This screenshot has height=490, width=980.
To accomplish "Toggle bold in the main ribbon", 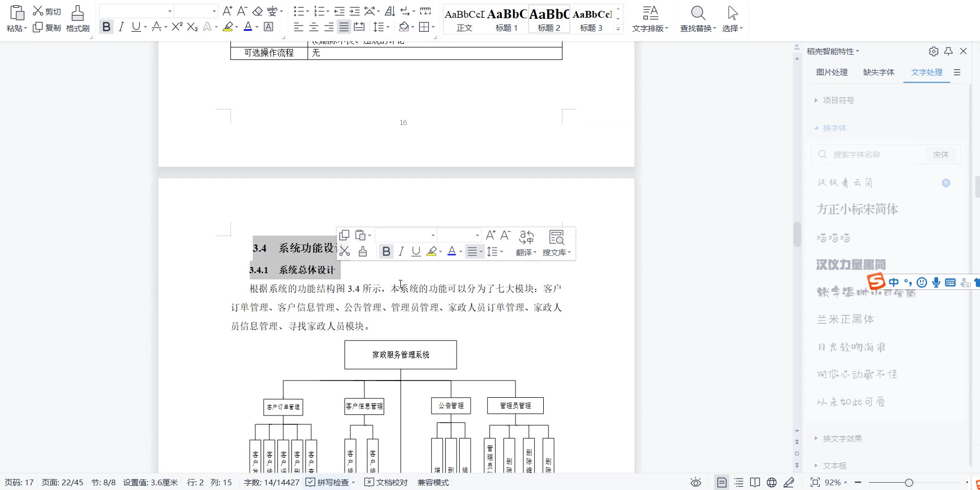I will tap(106, 27).
